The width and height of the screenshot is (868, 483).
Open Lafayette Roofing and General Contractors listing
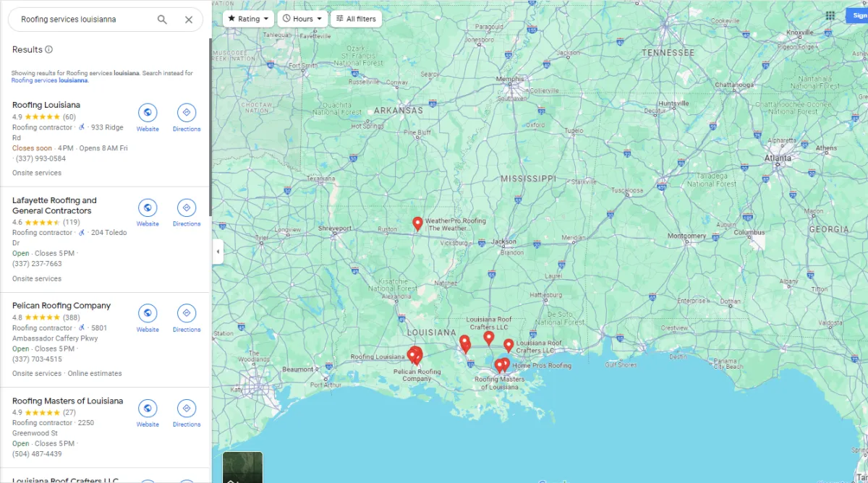tap(54, 205)
